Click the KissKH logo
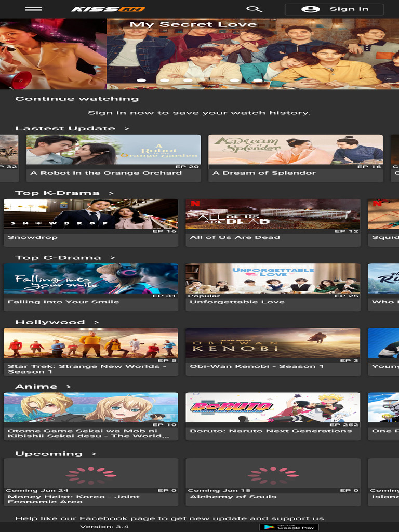The image size is (399, 532). click(108, 9)
